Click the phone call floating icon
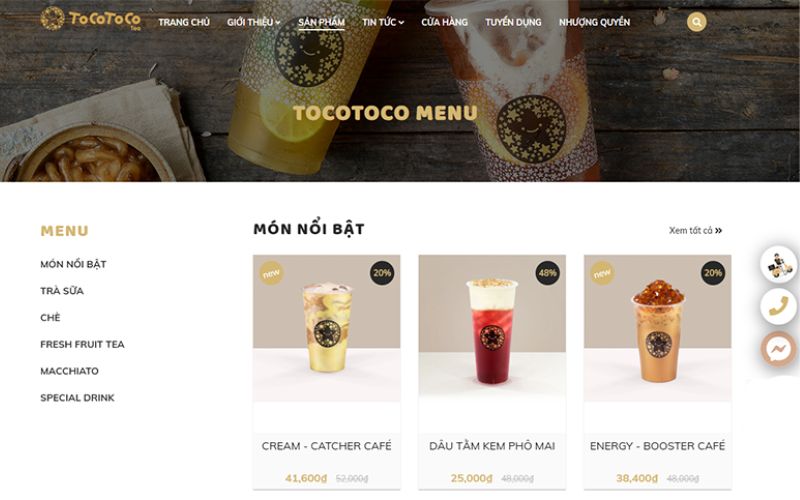The image size is (800, 500). click(x=779, y=307)
